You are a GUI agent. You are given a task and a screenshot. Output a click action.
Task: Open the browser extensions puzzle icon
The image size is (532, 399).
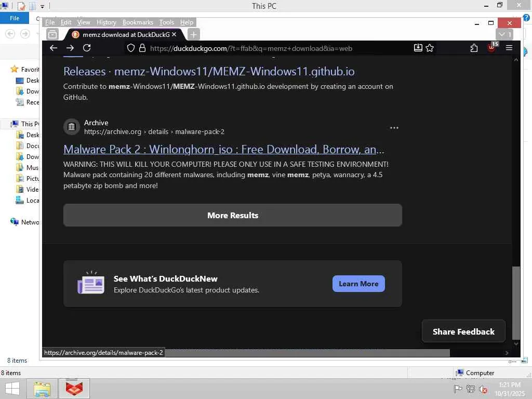[474, 48]
